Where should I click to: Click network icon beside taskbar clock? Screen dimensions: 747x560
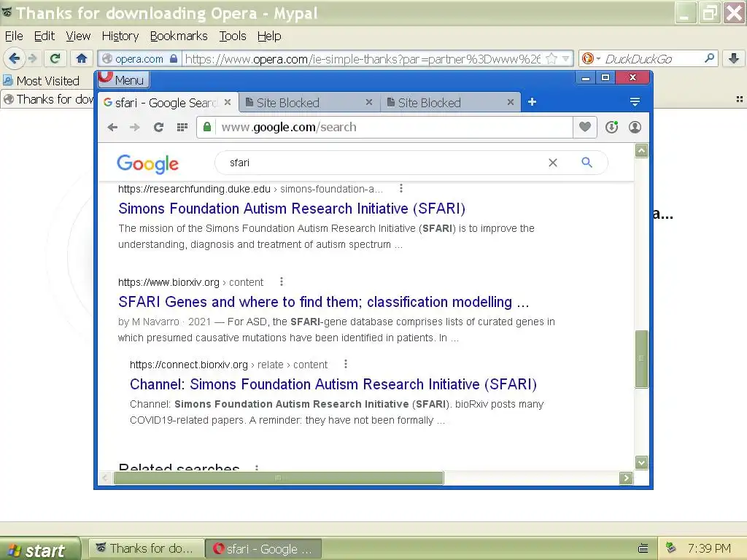point(671,548)
